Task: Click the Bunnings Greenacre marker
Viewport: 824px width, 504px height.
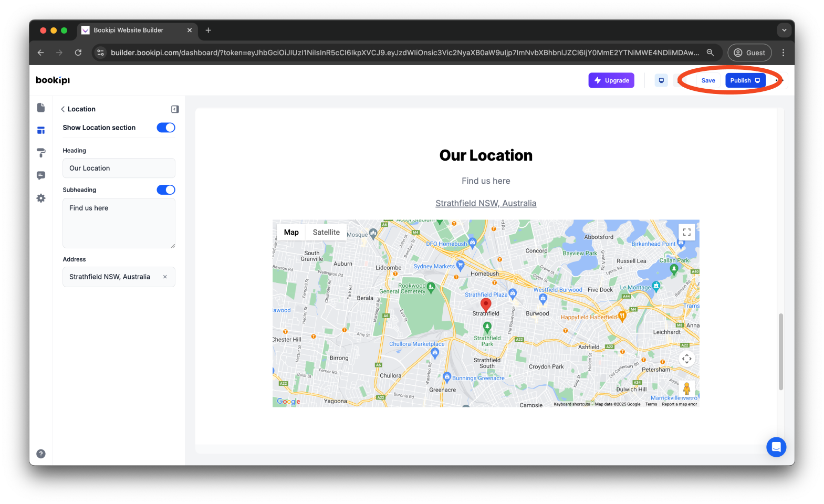Action: [x=447, y=376]
